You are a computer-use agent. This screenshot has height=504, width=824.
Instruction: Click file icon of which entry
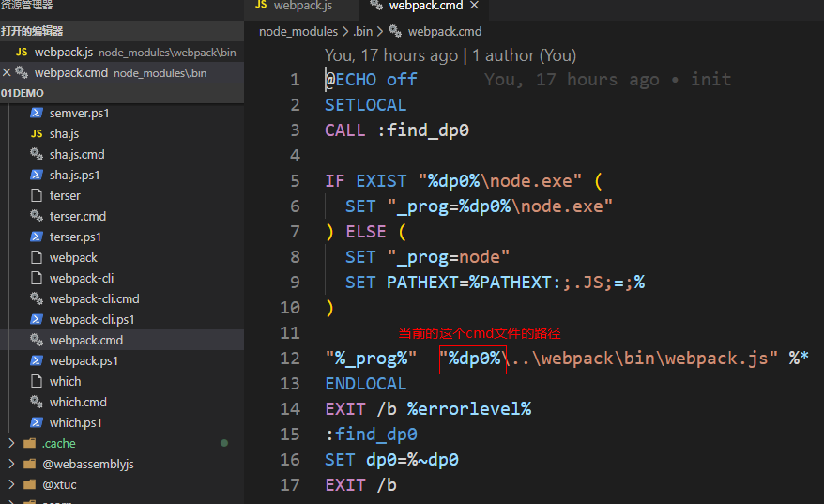coord(37,381)
